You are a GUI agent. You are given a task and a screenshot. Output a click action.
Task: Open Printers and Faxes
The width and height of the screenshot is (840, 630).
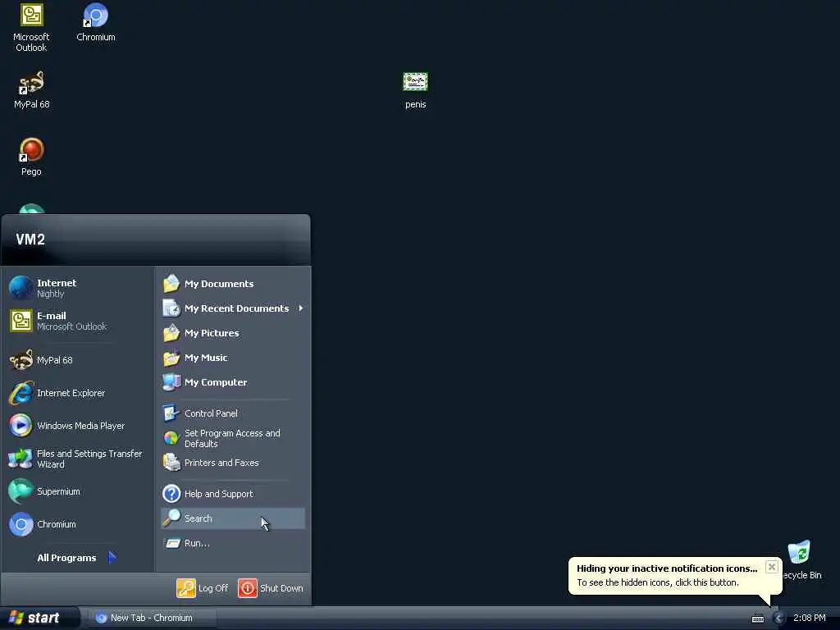click(x=232, y=463)
